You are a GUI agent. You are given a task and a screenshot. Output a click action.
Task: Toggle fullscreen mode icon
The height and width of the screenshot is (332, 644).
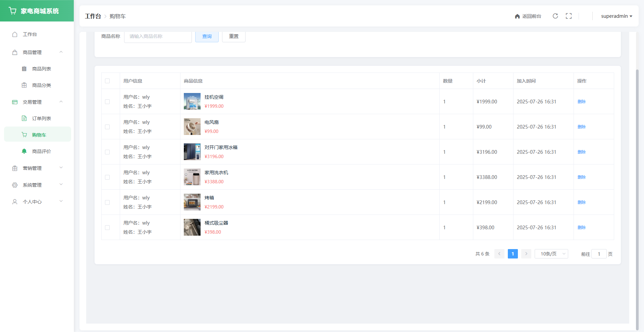click(x=569, y=16)
